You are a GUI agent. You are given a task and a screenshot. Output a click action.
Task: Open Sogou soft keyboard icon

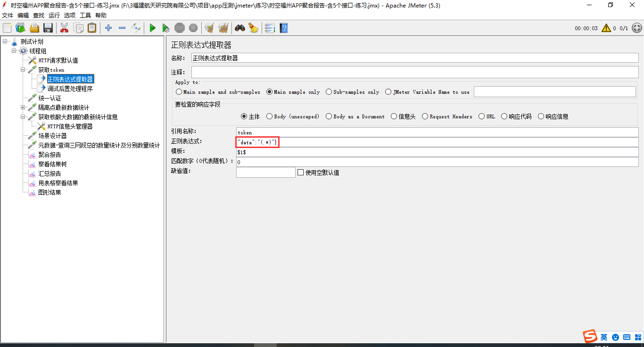point(627,337)
